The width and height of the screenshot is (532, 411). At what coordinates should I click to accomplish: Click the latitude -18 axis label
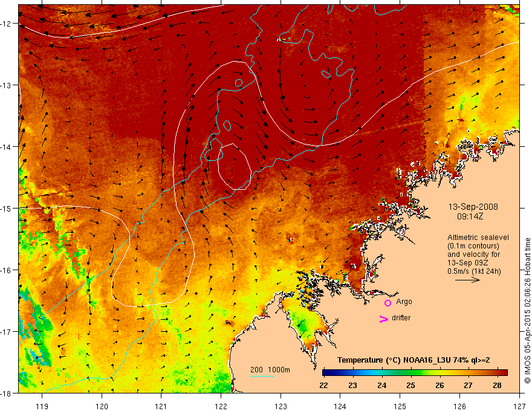point(6,393)
